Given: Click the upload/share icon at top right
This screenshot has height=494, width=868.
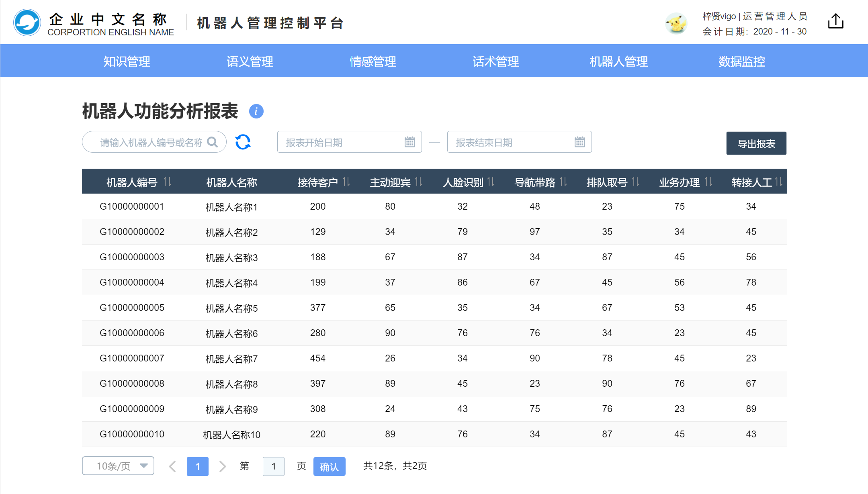Looking at the screenshot, I should pyautogui.click(x=835, y=21).
